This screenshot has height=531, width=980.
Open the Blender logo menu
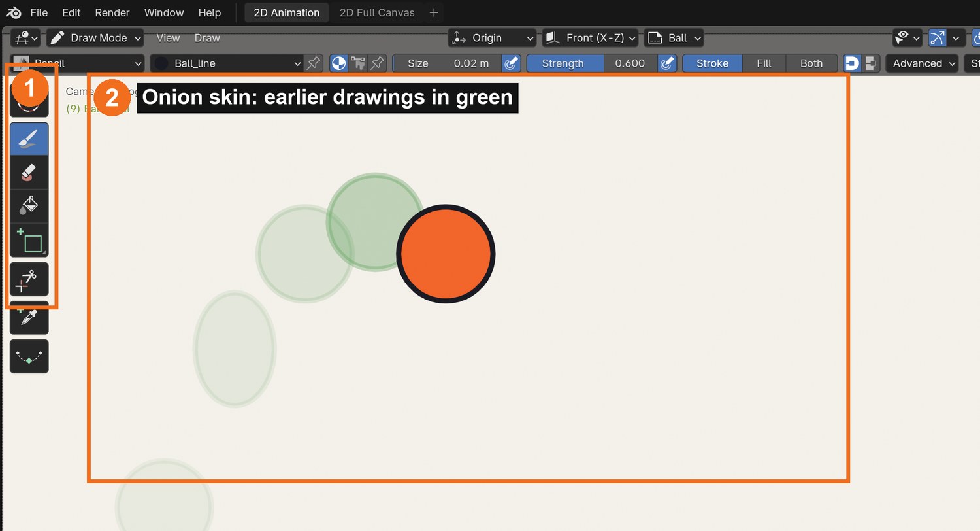point(13,12)
